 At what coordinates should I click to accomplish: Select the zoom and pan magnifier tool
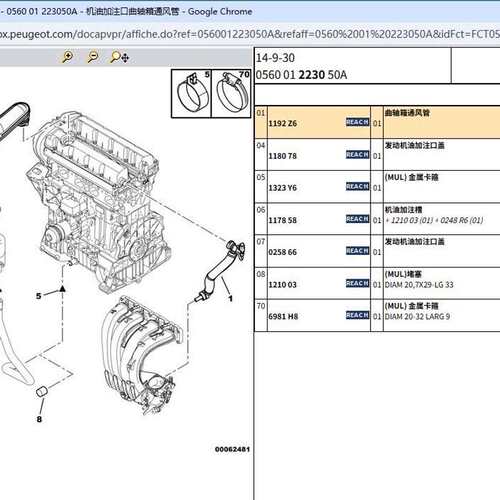coord(120,57)
